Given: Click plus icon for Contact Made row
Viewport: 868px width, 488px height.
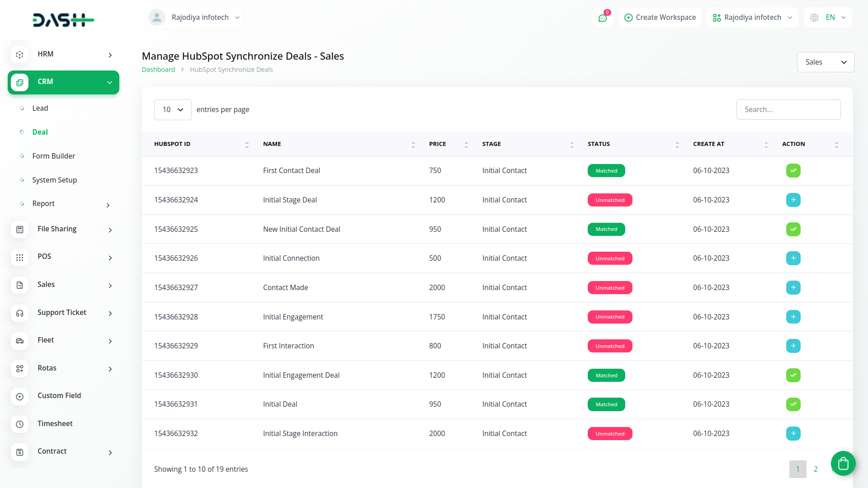Looking at the screenshot, I should (x=793, y=288).
